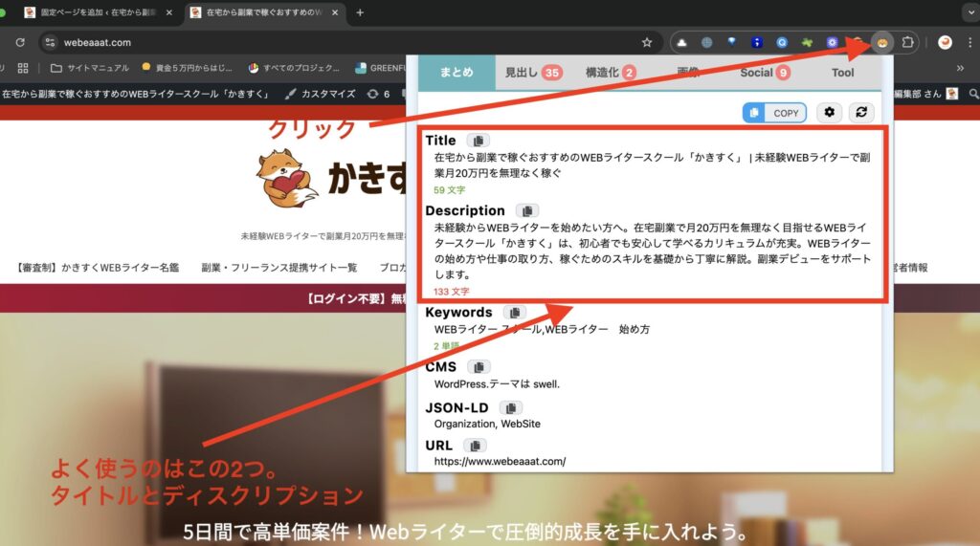Open the Tool tab
This screenshot has height=546, width=980.
click(842, 73)
